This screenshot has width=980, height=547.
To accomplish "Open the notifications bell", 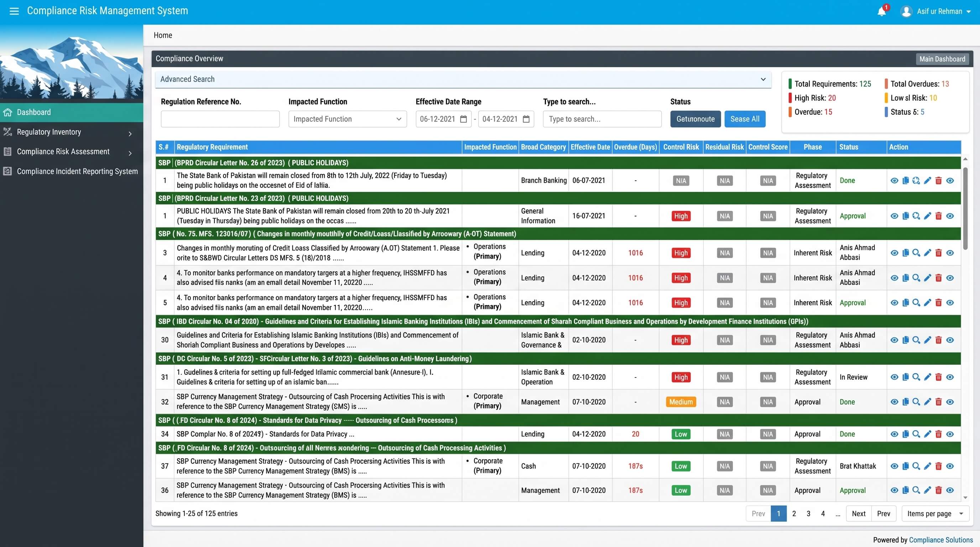I will pyautogui.click(x=881, y=11).
